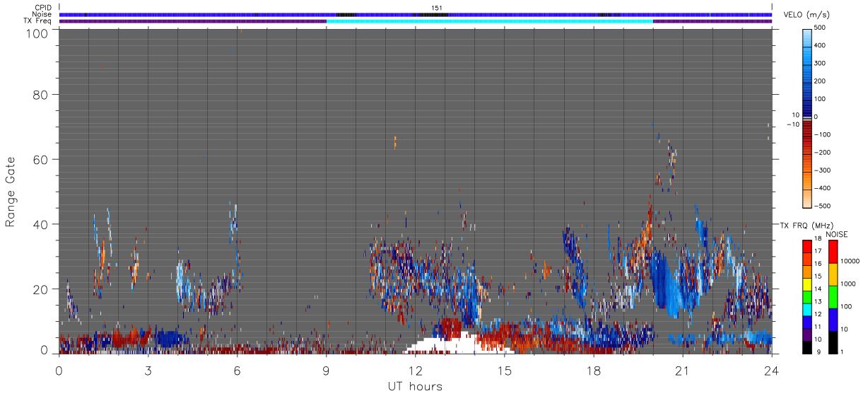Click the VELO (m/s) legend title

click(x=805, y=15)
